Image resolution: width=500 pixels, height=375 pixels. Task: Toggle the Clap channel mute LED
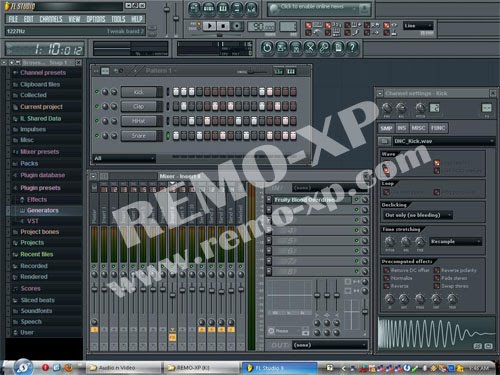pyautogui.click(x=97, y=106)
